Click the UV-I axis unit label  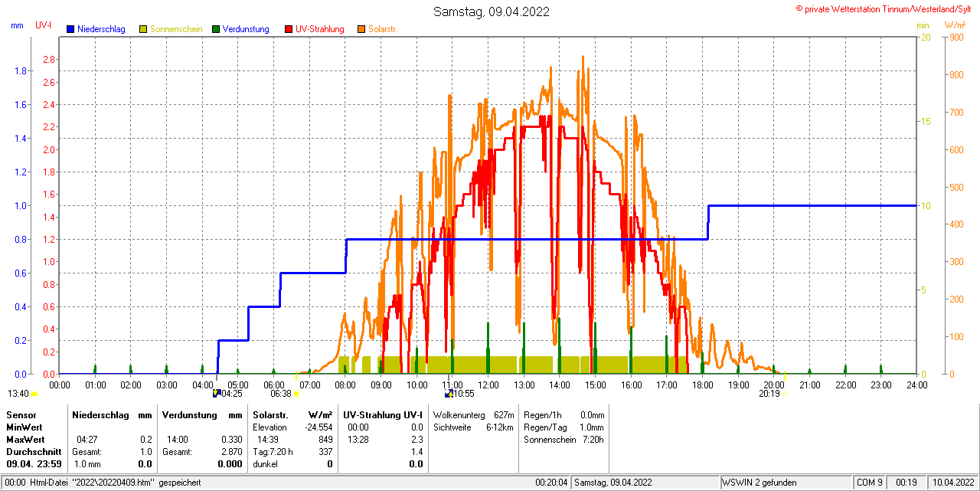point(44,25)
